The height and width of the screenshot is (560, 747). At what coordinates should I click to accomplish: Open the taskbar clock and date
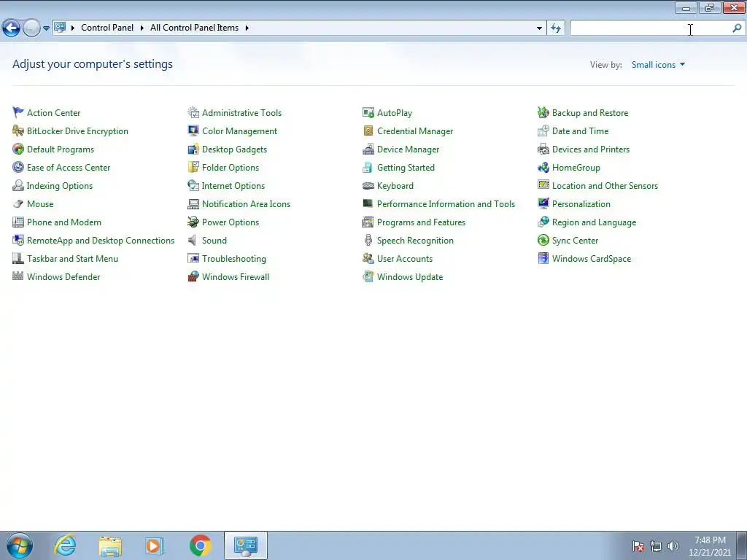coord(710,546)
